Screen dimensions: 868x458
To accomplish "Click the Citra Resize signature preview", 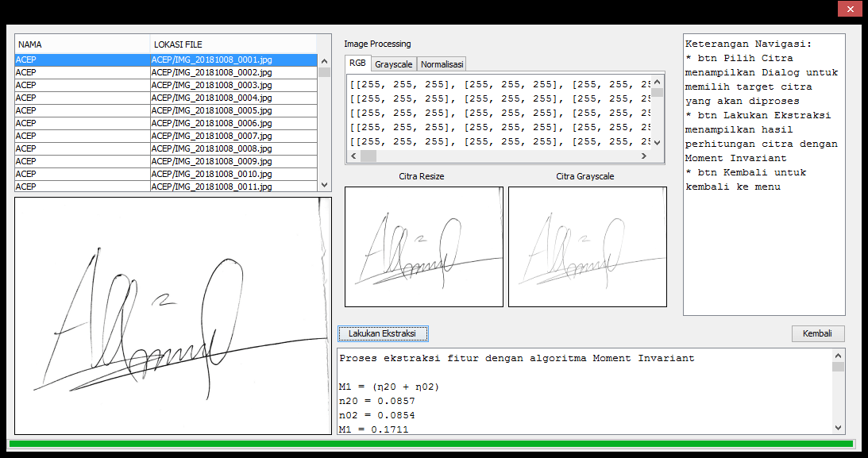I will coord(423,247).
